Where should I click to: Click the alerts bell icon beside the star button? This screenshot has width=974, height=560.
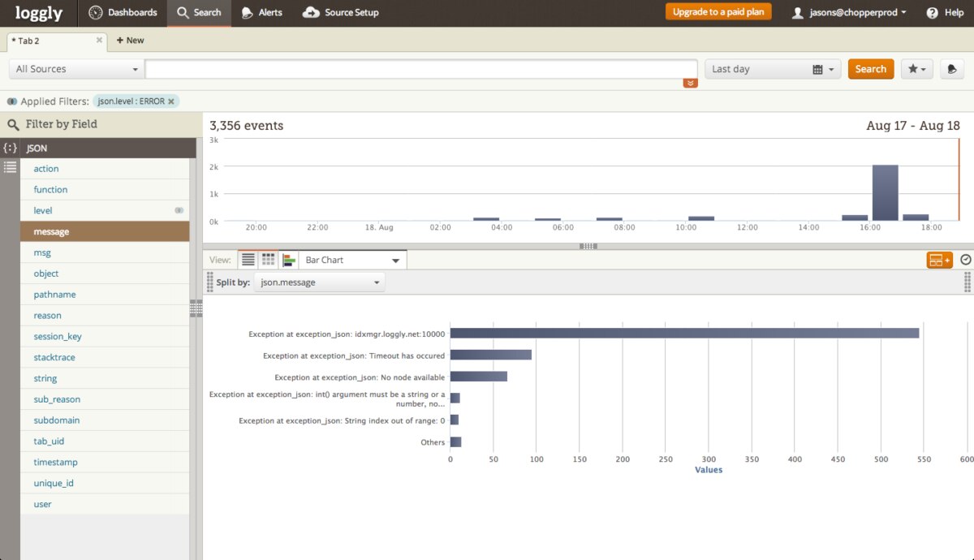tap(951, 69)
